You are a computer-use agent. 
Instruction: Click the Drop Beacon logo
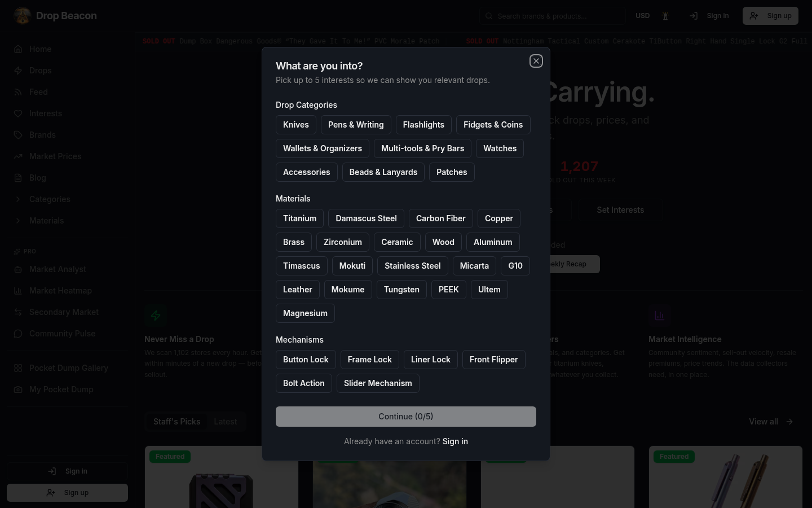[x=55, y=15]
